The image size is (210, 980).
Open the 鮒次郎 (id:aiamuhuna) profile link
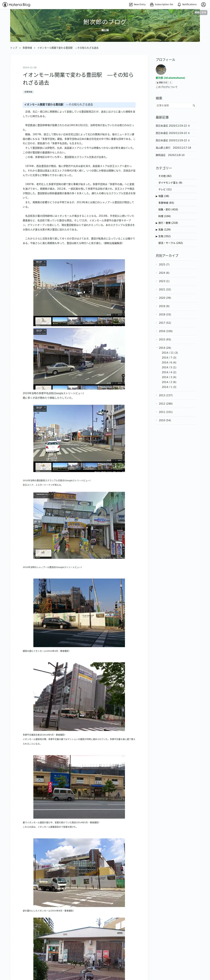(170, 78)
